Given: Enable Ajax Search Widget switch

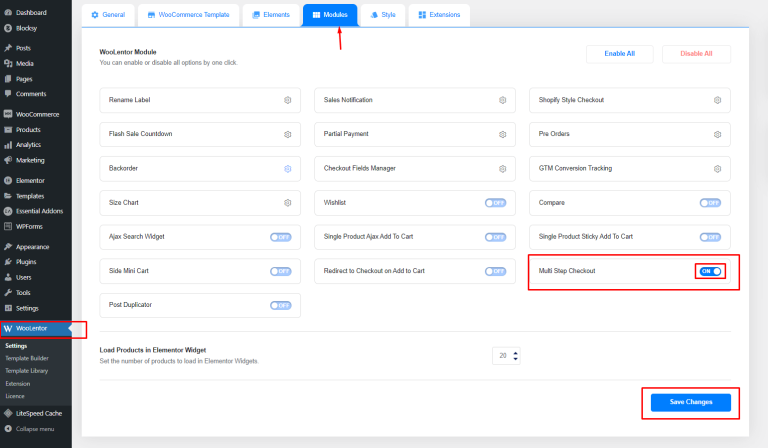Looking at the screenshot, I should click(281, 237).
